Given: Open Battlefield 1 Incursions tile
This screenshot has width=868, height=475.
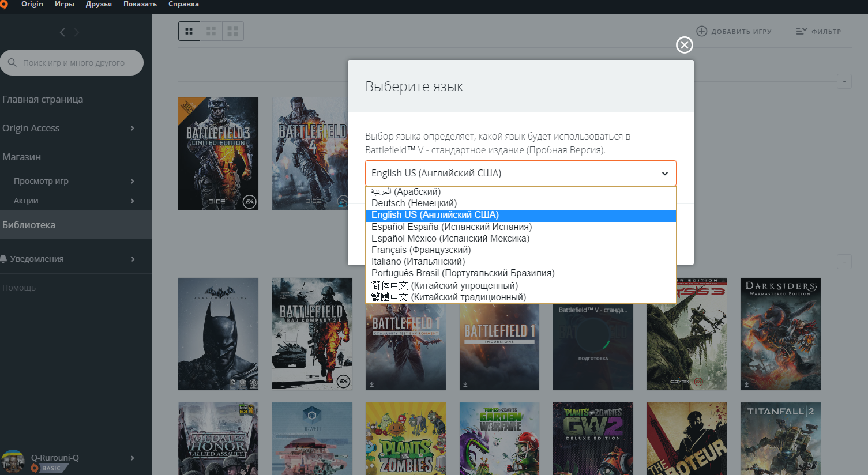Looking at the screenshot, I should (x=499, y=347).
